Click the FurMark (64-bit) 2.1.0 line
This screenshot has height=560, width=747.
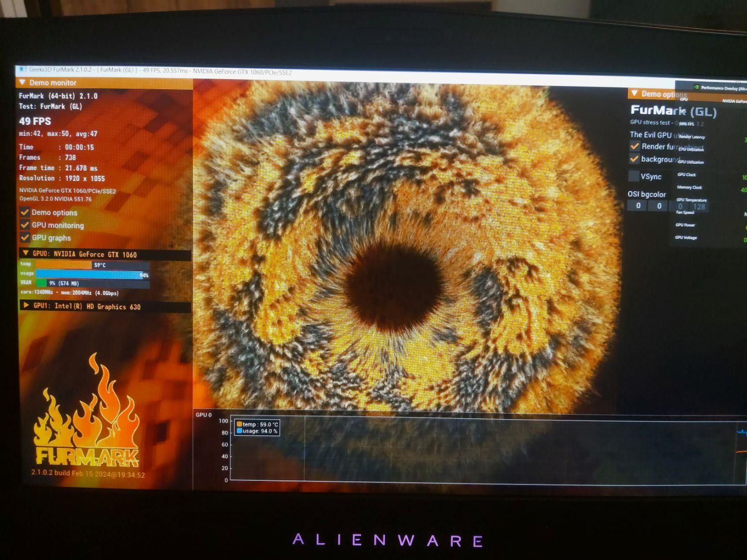point(58,96)
